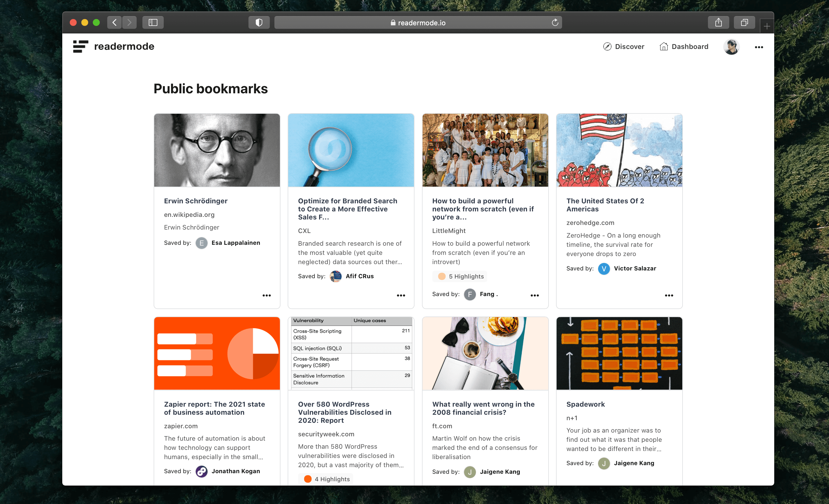Viewport: 829px width, 504px height.
Task: Click Jaigene Kang avatar on Spadework card
Action: (x=604, y=463)
